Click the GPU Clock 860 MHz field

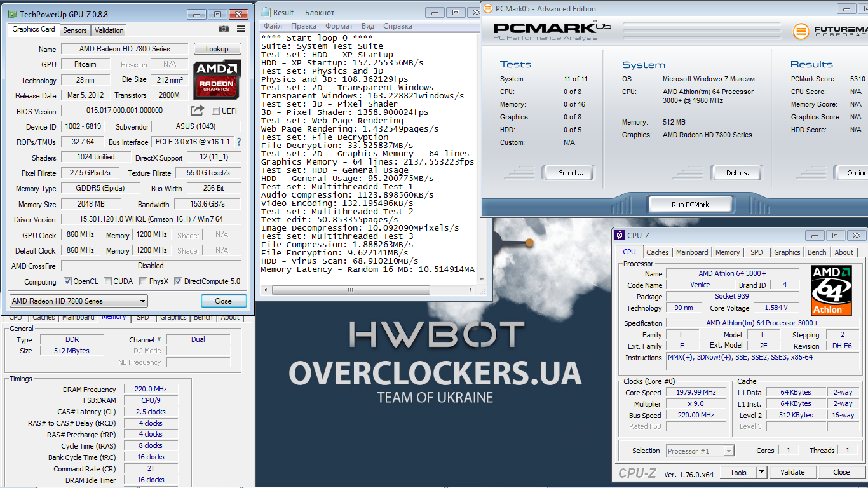81,235
